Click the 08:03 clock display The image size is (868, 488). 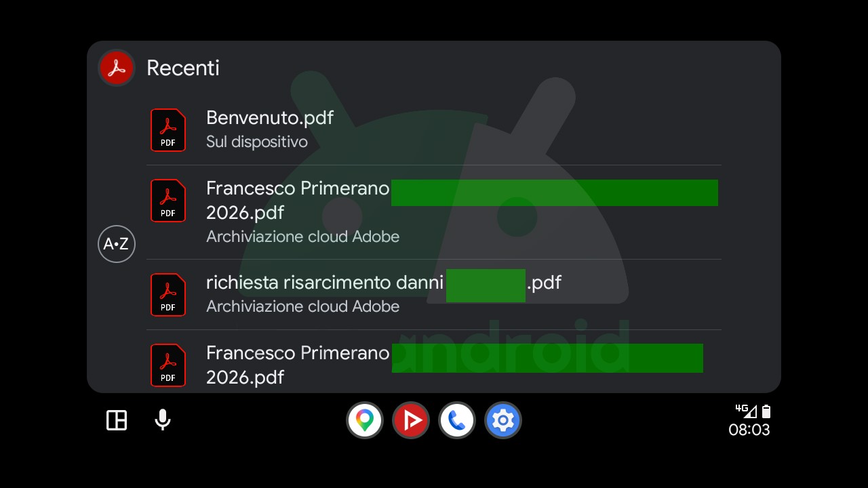pos(749,430)
